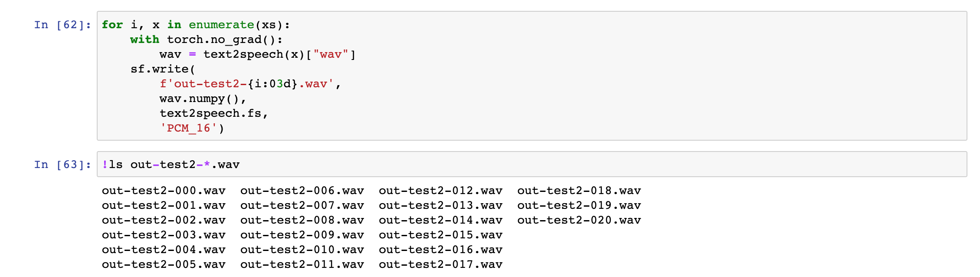Click the sf.write( call line

[163, 69]
